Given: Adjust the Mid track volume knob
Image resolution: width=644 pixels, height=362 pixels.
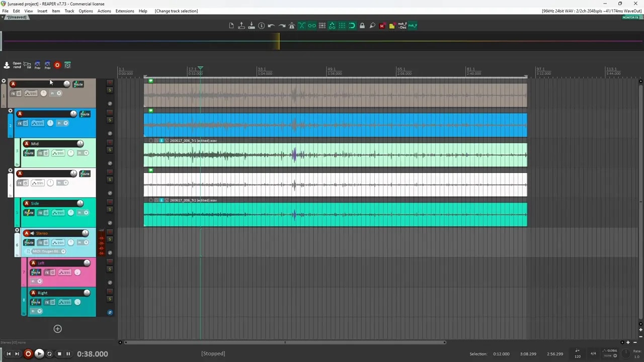Looking at the screenshot, I should pos(80,144).
